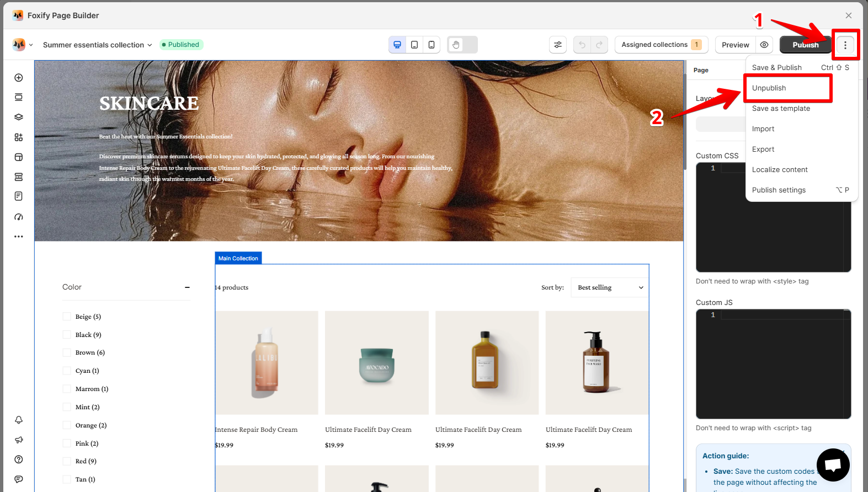Open the Page tab in right panel
The image size is (868, 492).
point(701,70)
